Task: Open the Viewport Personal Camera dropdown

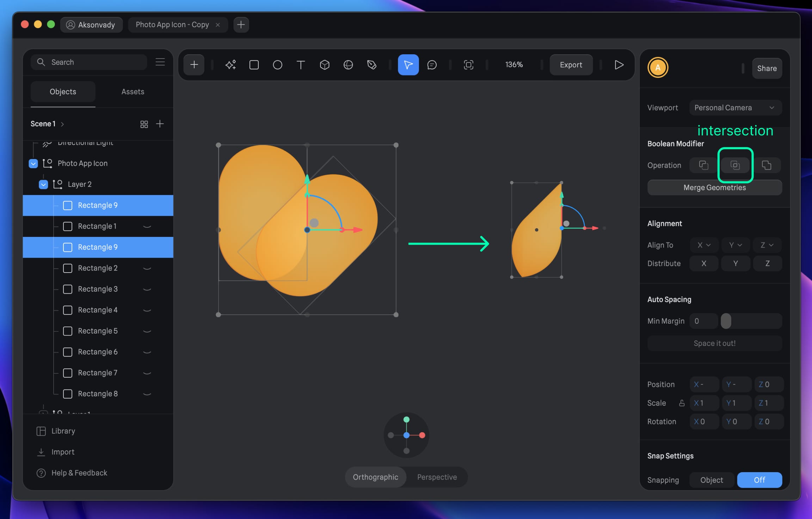Action: (x=735, y=108)
